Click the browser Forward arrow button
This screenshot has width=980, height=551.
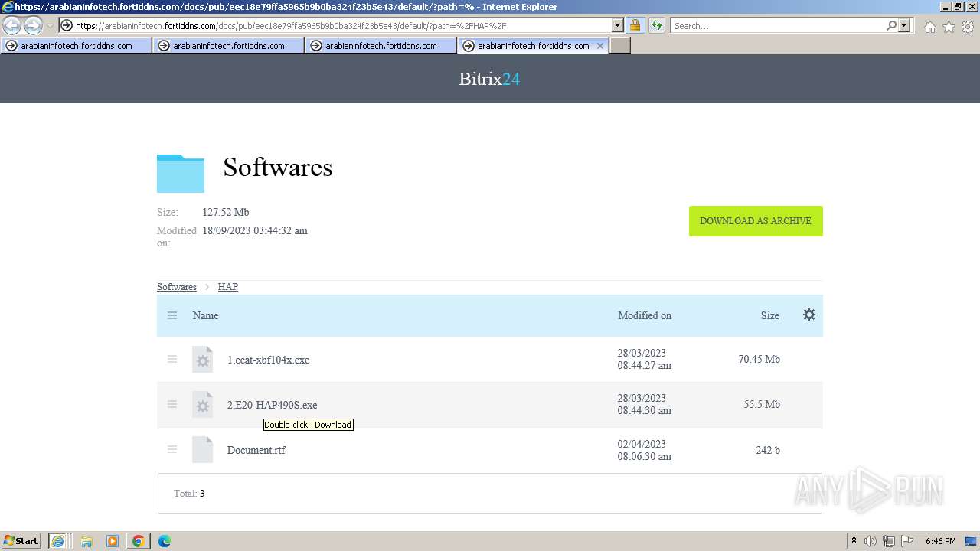pos(32,26)
